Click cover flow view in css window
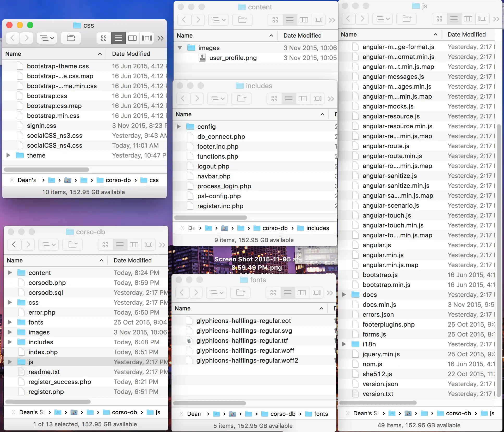The height and width of the screenshot is (432, 504). [147, 38]
